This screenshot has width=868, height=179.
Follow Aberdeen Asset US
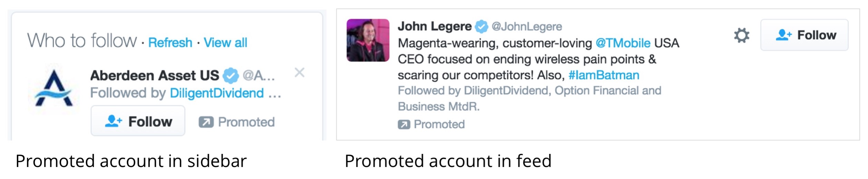(138, 121)
